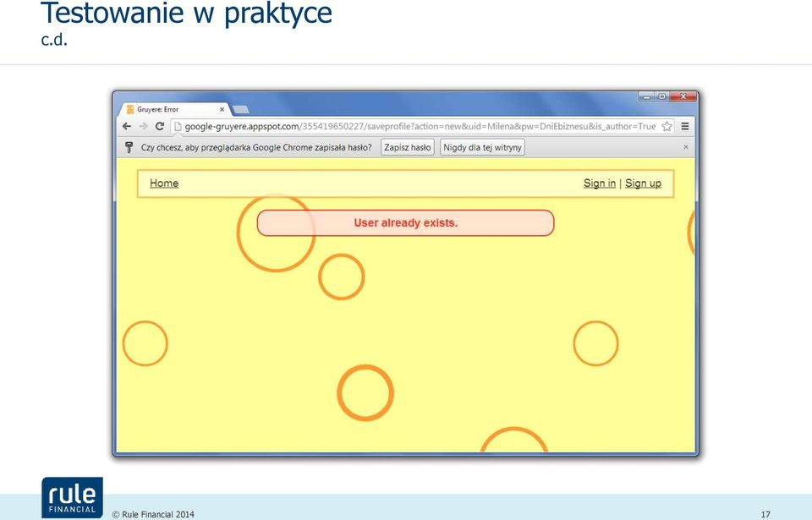Screen dimensions: 812x520
Task: Click the page icon in the address bar
Action: tap(178, 126)
